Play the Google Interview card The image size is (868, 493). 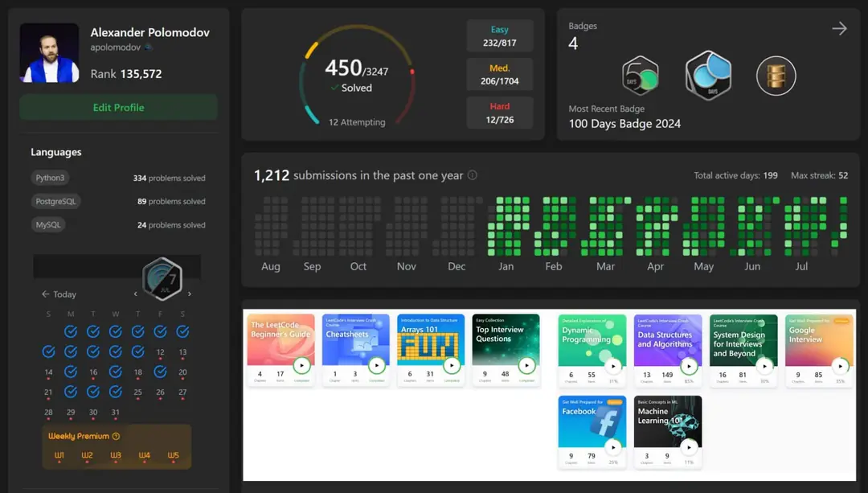[841, 366]
